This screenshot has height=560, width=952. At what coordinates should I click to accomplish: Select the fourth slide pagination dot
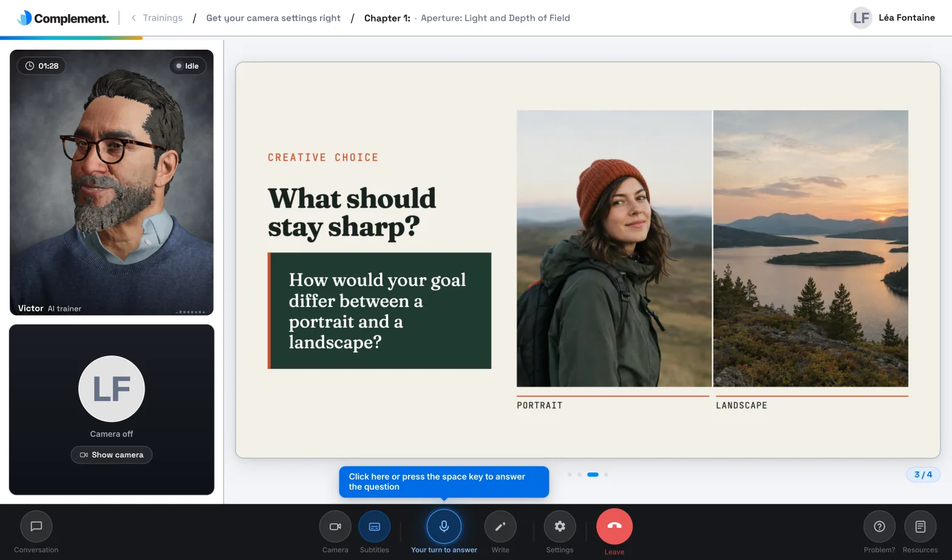coord(606,474)
